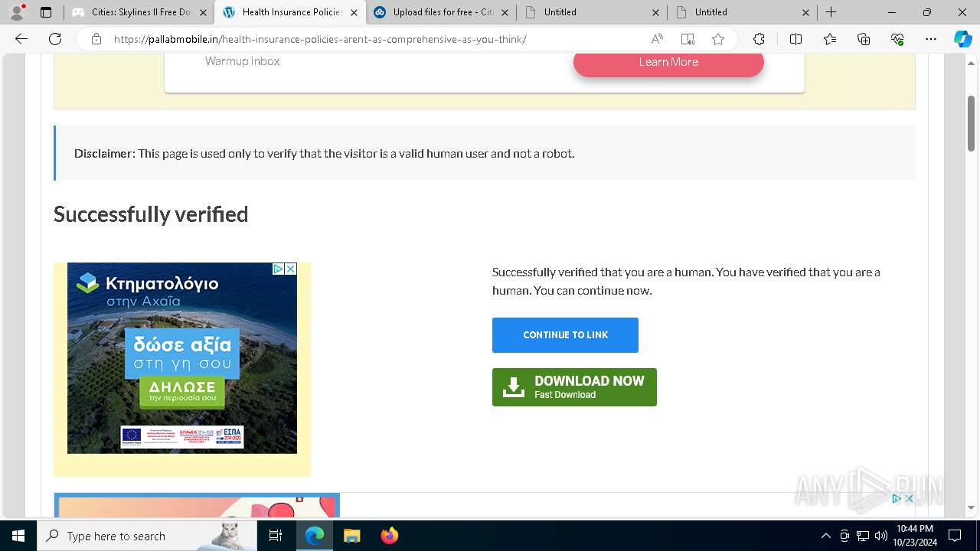This screenshot has width=980, height=551.
Task: Open volume control in tray
Action: tap(880, 536)
